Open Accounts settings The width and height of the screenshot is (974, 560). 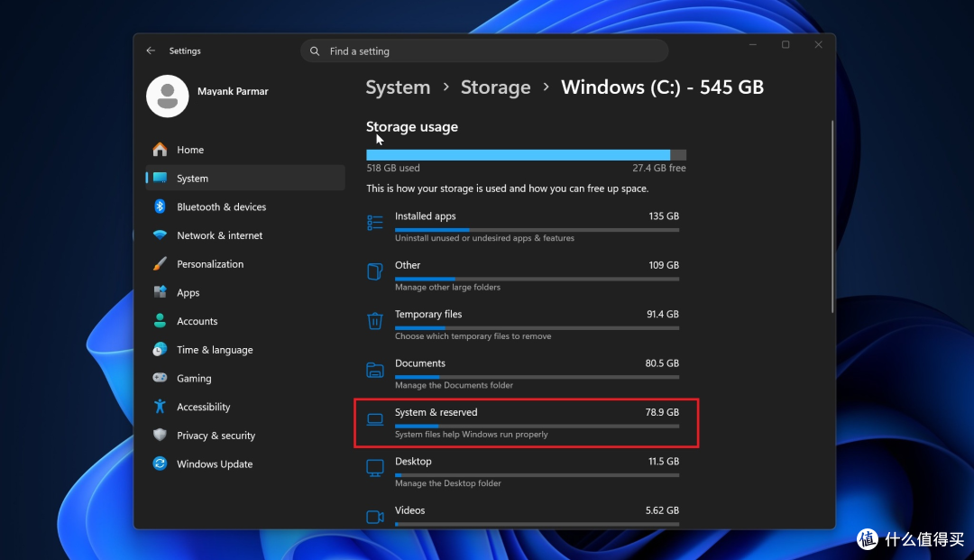coord(244,321)
